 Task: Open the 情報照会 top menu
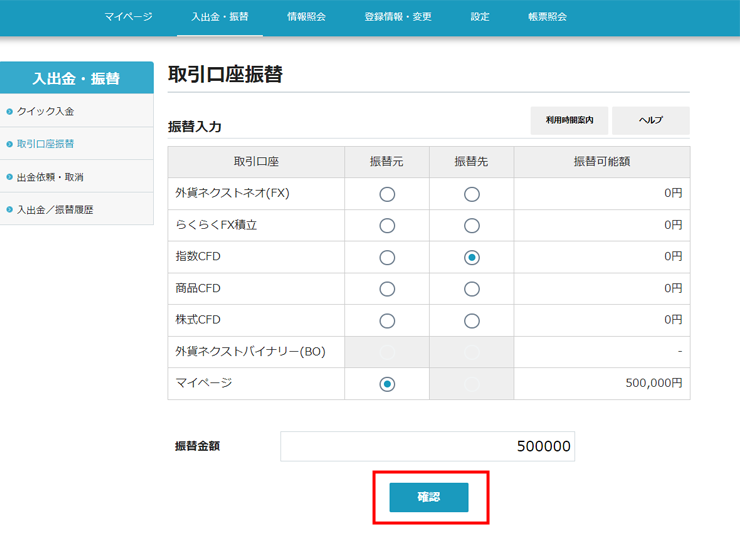click(x=306, y=17)
